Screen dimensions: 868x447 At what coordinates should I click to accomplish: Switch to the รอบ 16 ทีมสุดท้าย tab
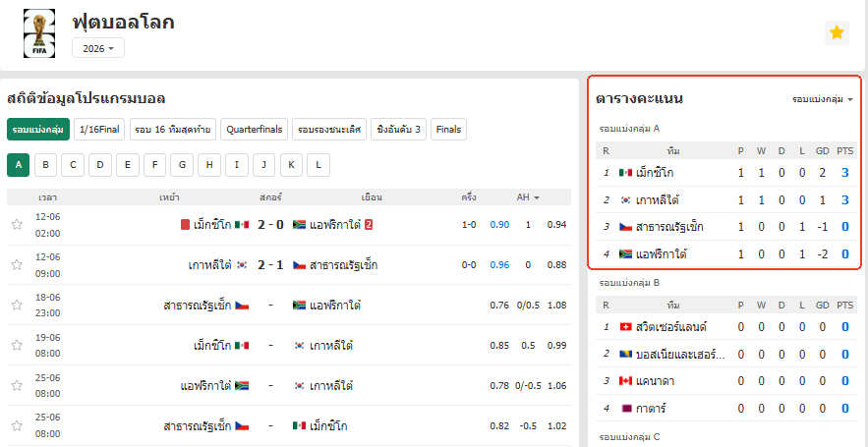point(172,130)
